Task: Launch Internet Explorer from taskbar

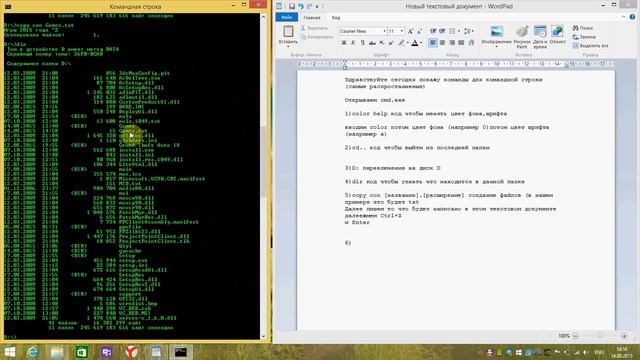Action: pos(33,352)
